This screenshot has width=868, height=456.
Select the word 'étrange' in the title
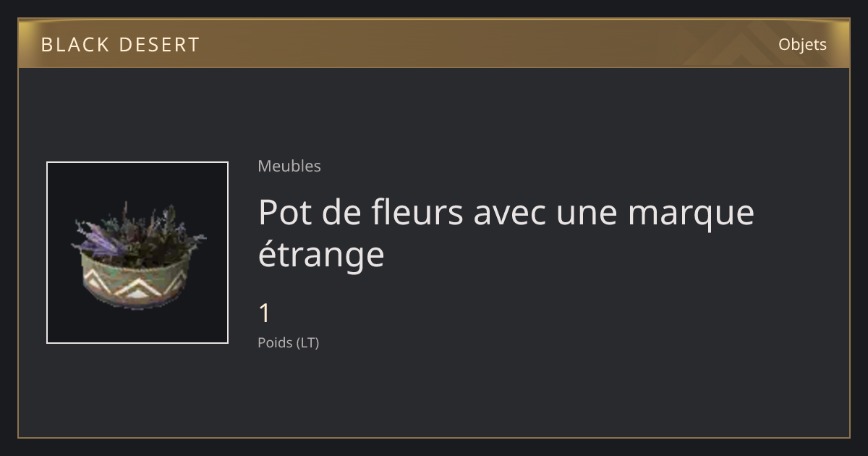coord(320,255)
